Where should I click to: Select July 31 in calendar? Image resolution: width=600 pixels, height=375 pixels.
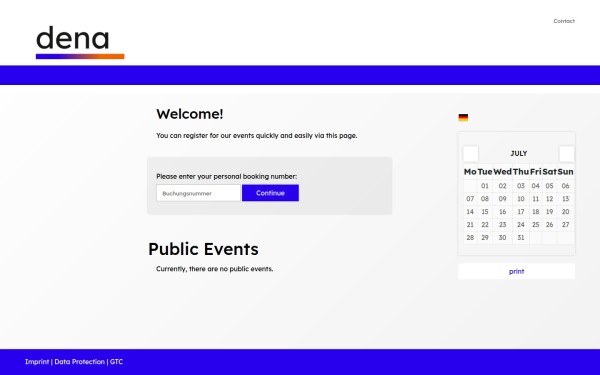coord(521,238)
